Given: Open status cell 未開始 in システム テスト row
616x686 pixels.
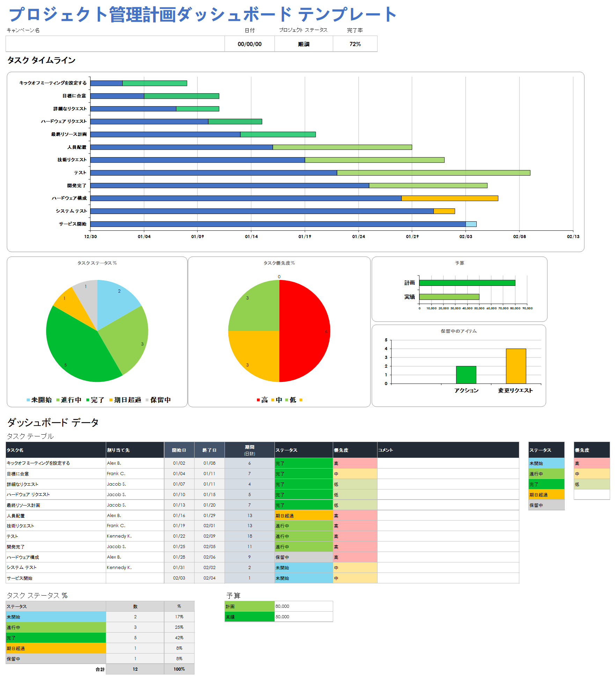Looking at the screenshot, I should pos(304,568).
